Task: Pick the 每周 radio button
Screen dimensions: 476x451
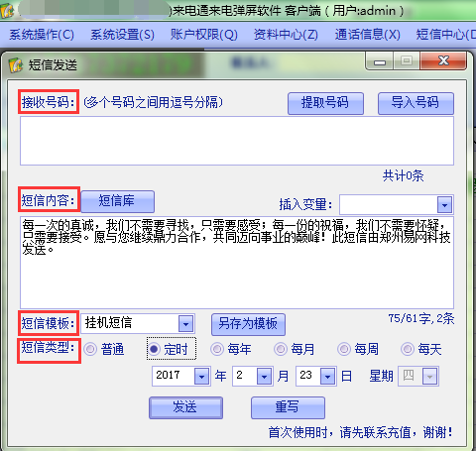Action: 344,349
